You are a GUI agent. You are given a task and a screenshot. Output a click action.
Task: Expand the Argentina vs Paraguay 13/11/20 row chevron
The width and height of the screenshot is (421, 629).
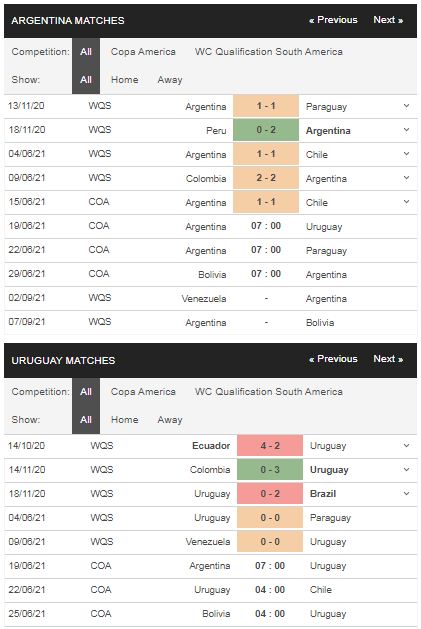pyautogui.click(x=406, y=106)
